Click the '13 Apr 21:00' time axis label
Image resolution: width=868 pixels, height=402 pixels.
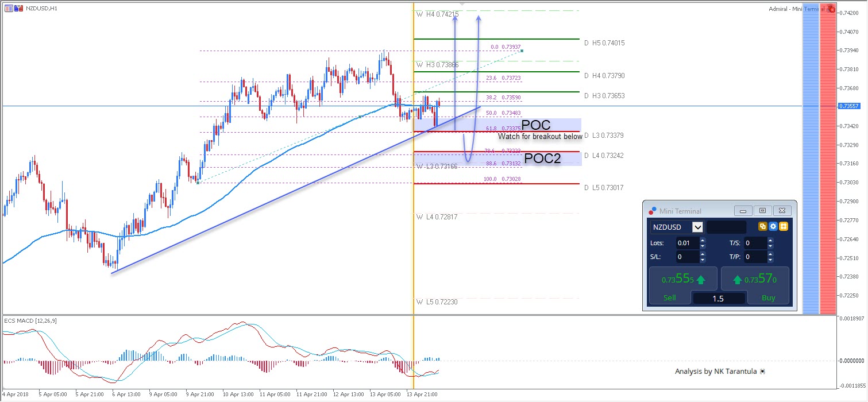coord(422,395)
